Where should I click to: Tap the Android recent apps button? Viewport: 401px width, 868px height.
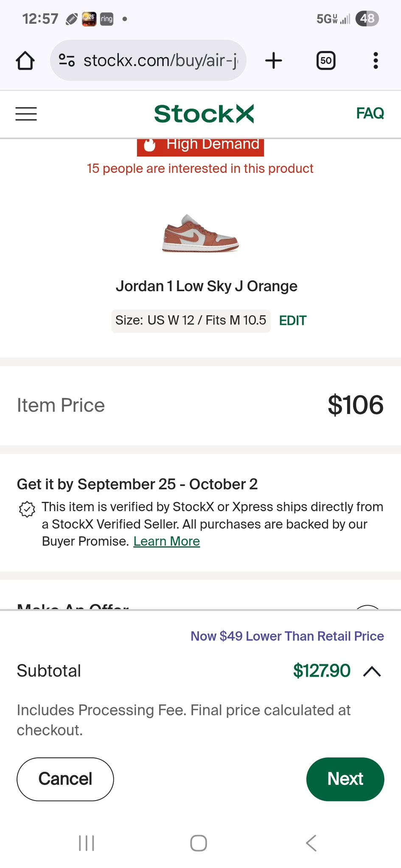point(87,843)
